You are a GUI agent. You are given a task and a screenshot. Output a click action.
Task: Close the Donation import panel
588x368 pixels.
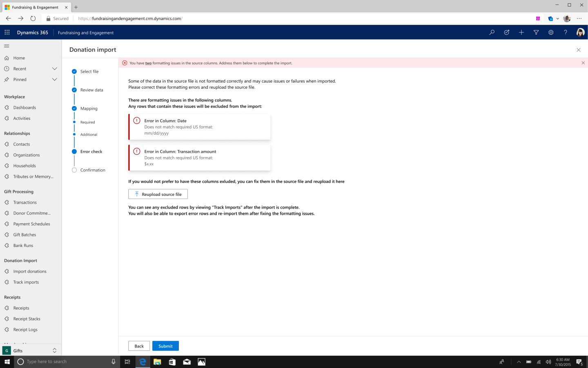click(x=578, y=50)
